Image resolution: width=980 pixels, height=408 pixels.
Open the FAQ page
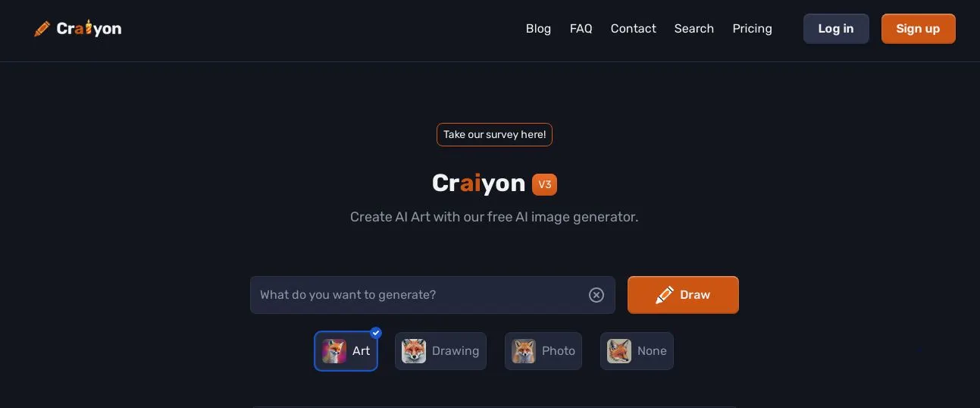581,29
